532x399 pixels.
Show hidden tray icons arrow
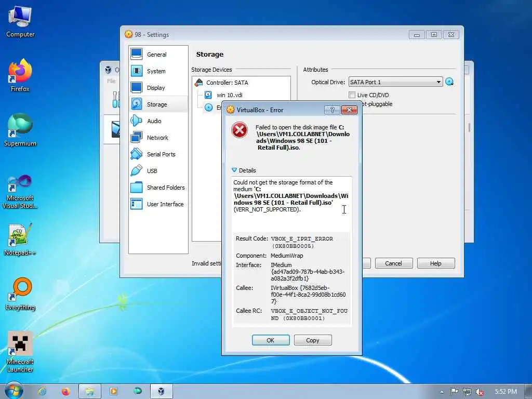coord(442,392)
